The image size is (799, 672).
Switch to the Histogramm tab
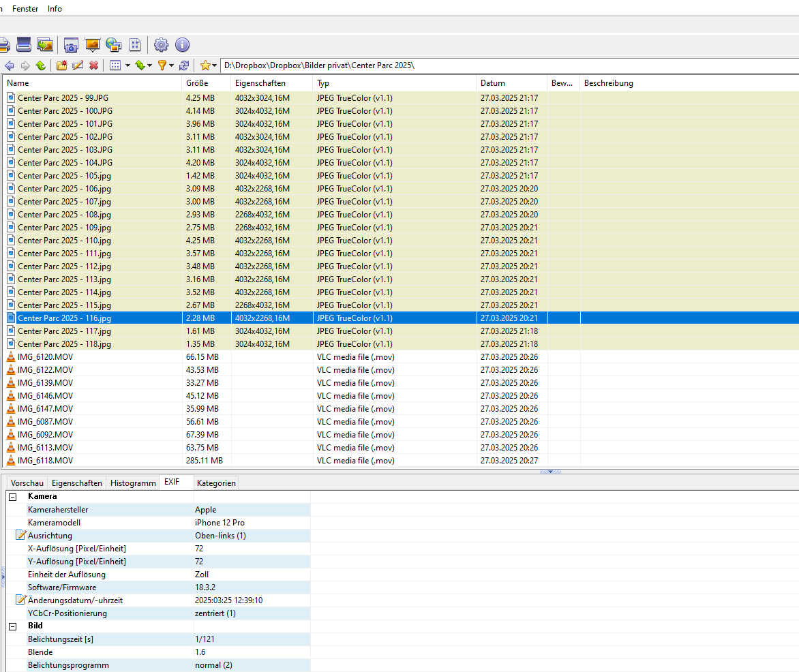pyautogui.click(x=133, y=483)
